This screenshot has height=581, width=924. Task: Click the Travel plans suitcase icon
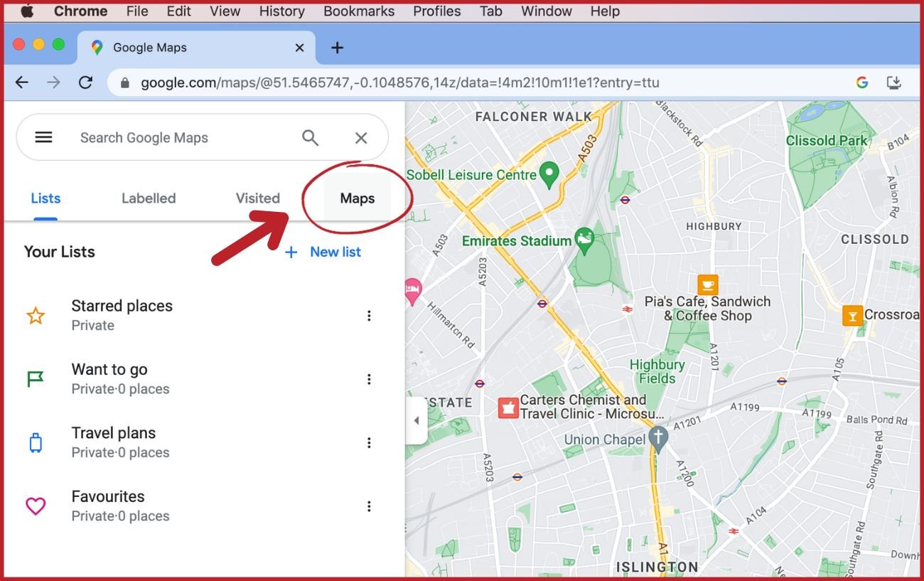pos(36,443)
